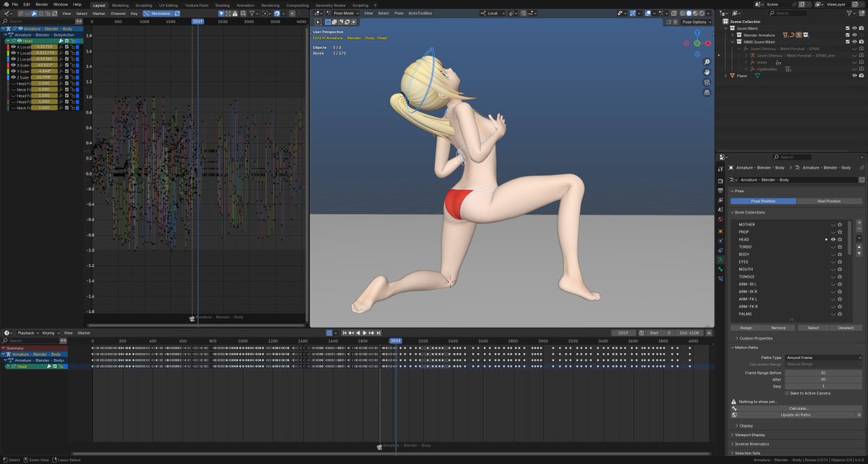Open the filter funnel in graph editor header
The height and width of the screenshot is (464, 868).
click(252, 13)
